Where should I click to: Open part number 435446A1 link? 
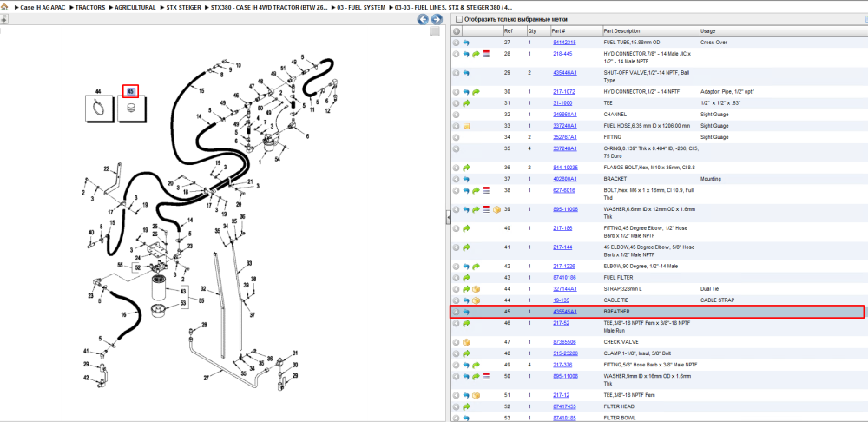[565, 73]
